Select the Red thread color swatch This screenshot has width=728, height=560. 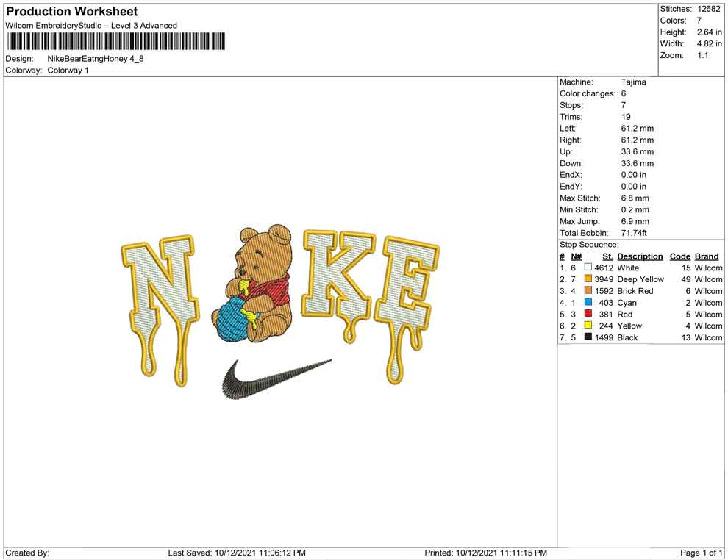588,314
